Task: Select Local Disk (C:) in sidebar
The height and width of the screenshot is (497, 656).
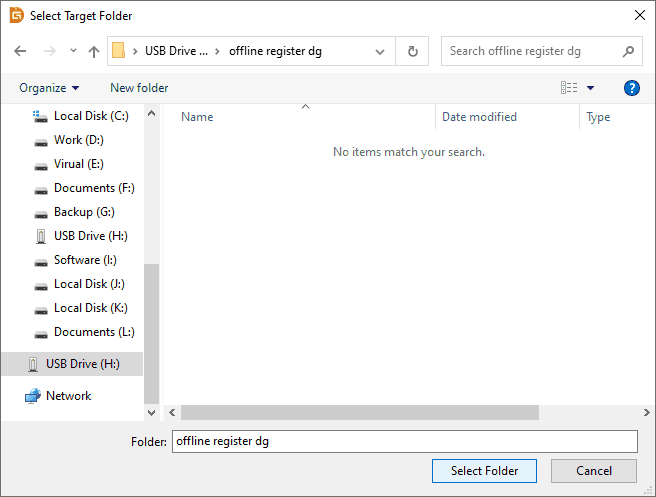Action: [x=90, y=116]
